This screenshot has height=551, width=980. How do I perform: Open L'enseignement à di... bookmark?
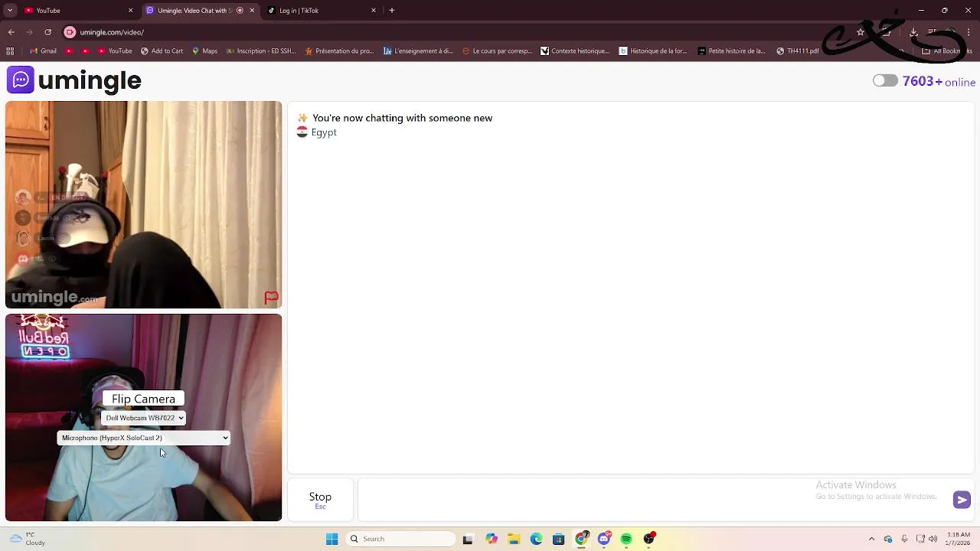pyautogui.click(x=419, y=51)
